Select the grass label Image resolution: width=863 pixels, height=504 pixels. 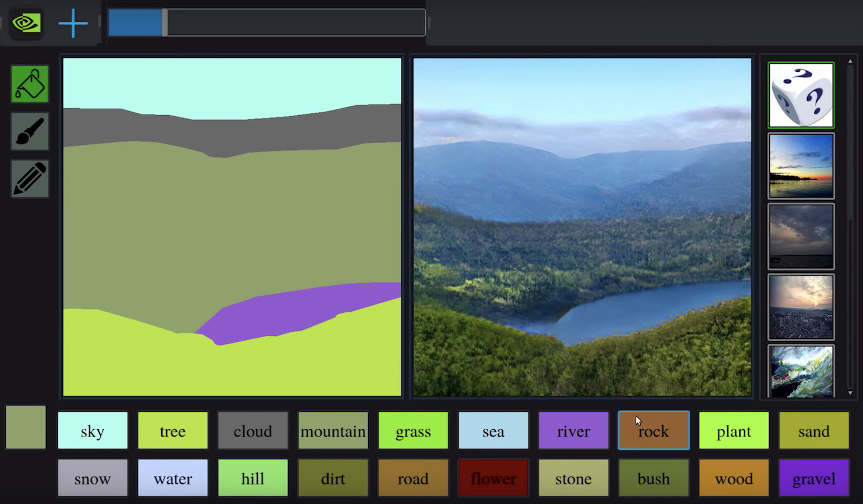click(x=413, y=430)
